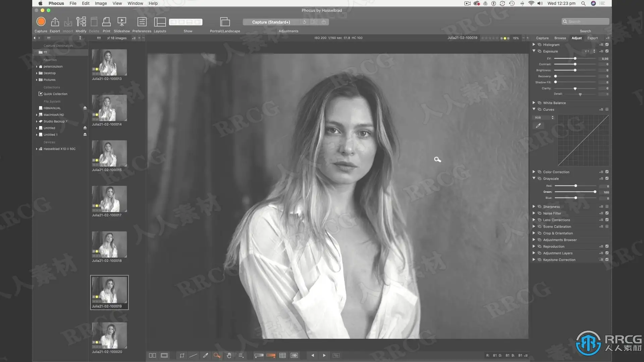Expand the White Balance section
This screenshot has height=362, width=644.
point(534,103)
